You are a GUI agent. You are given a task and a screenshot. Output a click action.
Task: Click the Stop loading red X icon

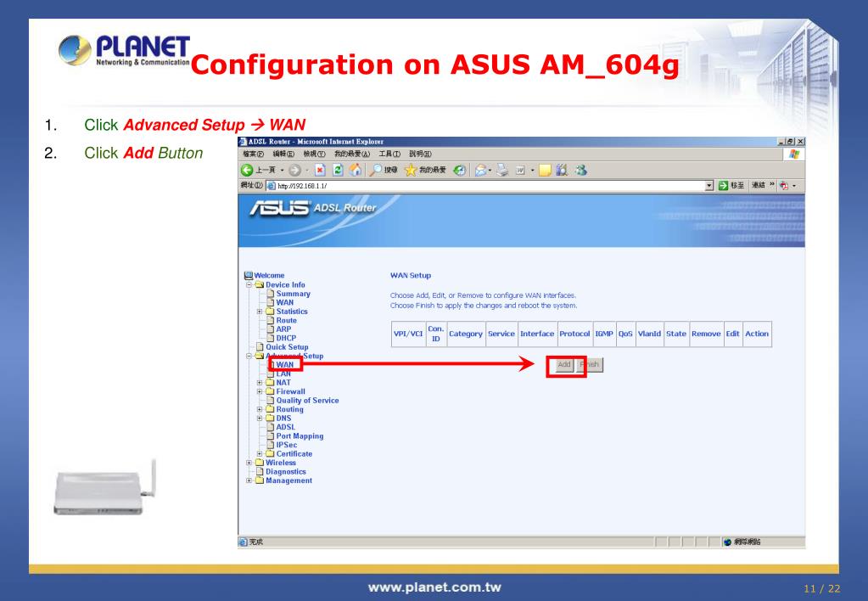point(320,170)
